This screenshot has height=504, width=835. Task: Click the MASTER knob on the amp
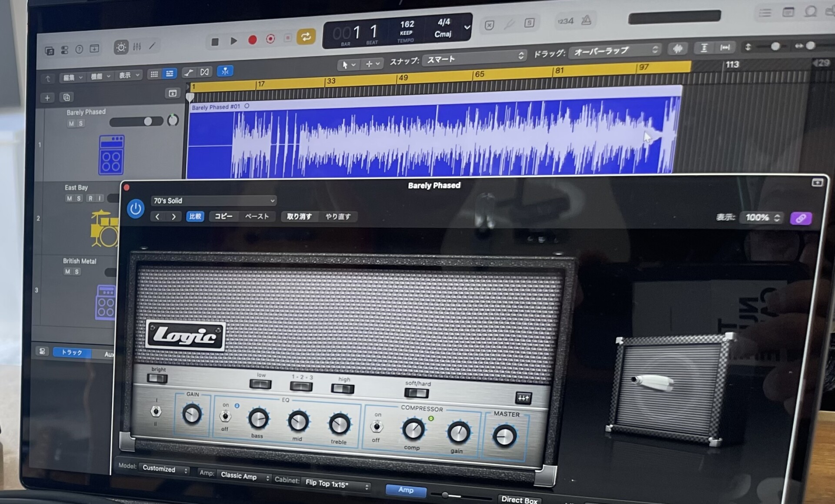504,436
